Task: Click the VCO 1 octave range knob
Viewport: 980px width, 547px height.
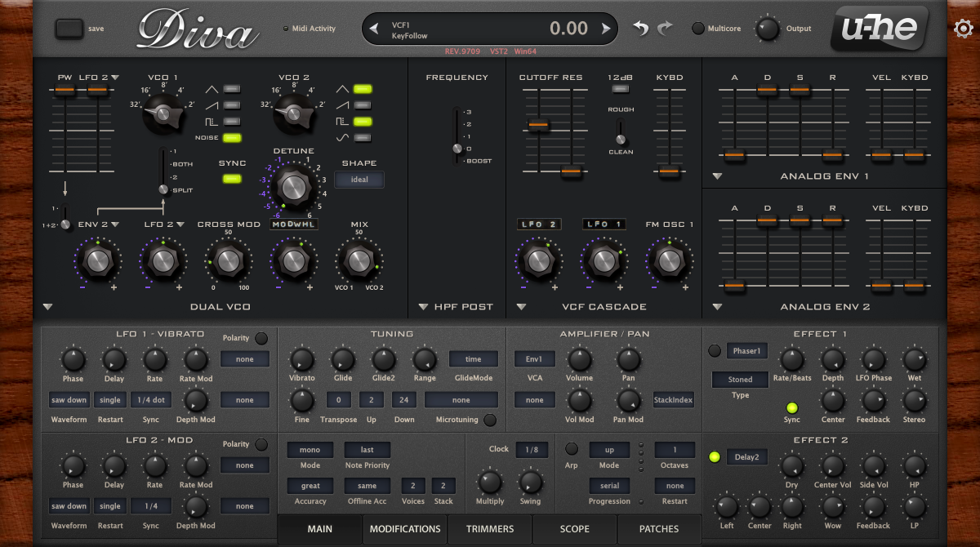Action: (x=164, y=114)
